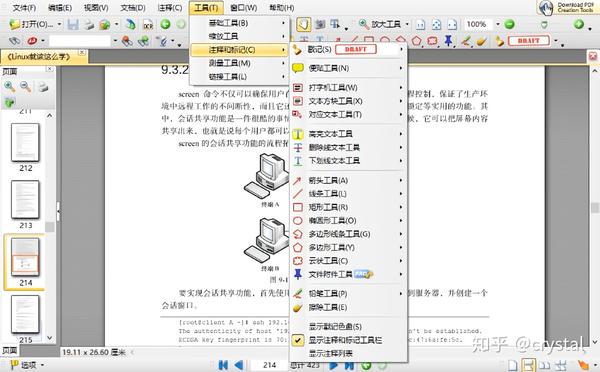The height and width of the screenshot is (372, 600).
Task: Zoom in with the thumbnail panel magnifier
Action: [x=10, y=86]
